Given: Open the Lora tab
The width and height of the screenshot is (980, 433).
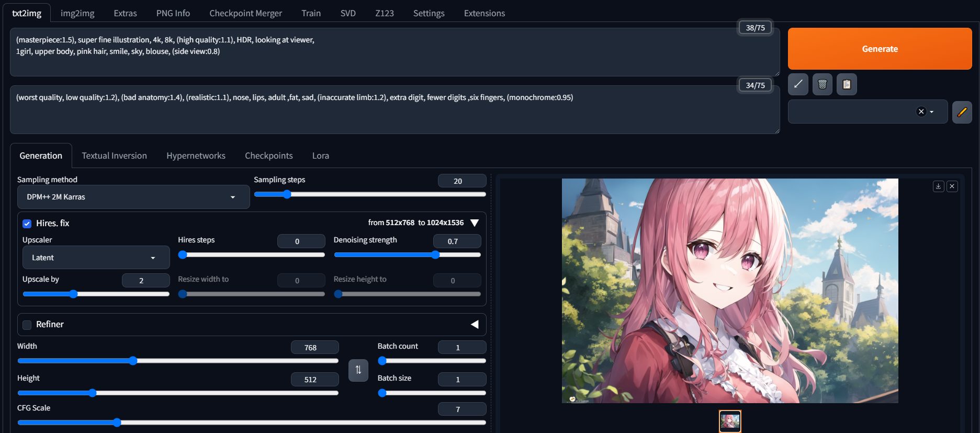Looking at the screenshot, I should [x=320, y=156].
